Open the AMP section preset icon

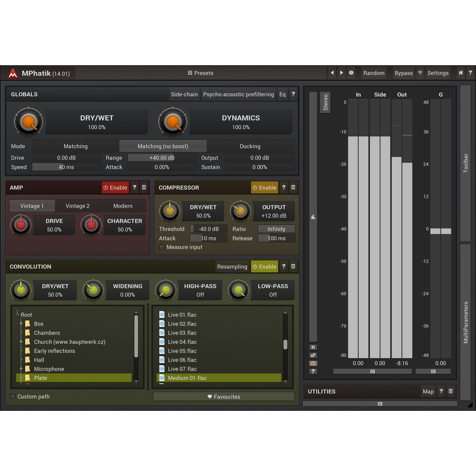click(x=144, y=188)
